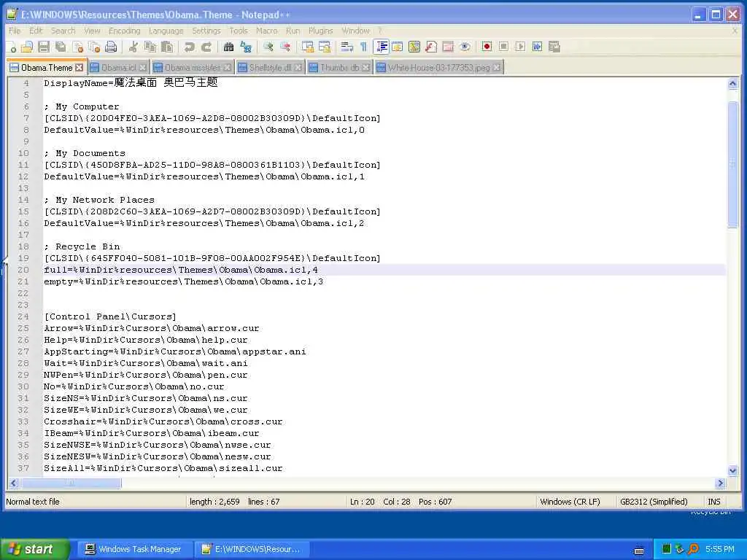Open the Search menu

tap(63, 31)
